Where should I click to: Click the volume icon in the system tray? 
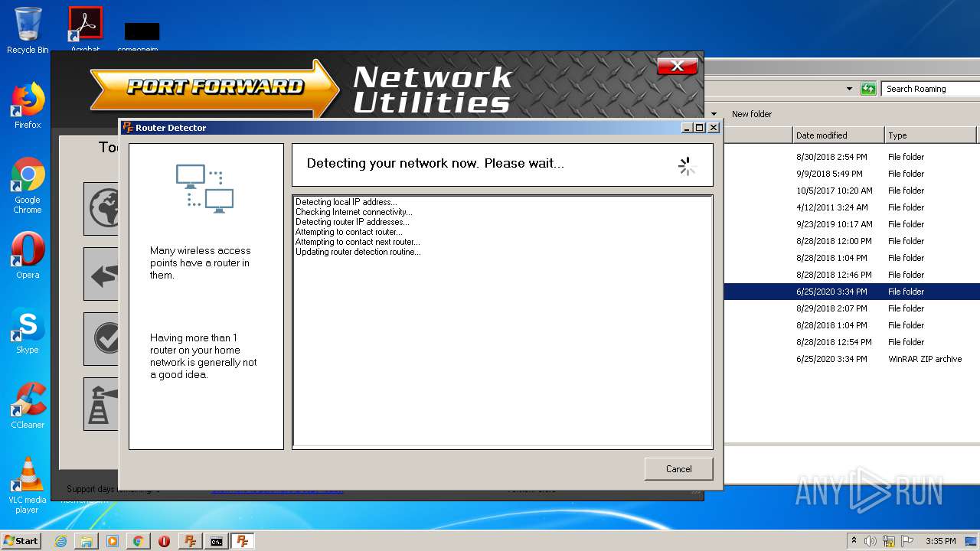click(871, 541)
